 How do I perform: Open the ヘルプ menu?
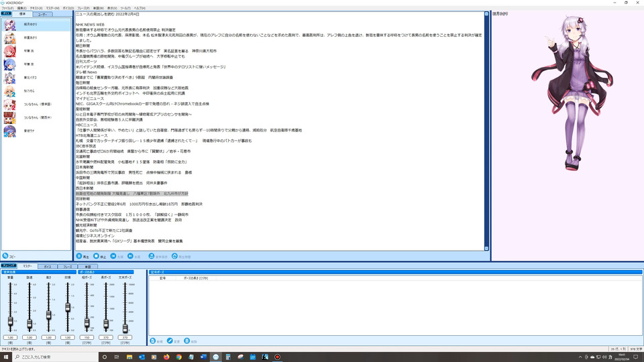[140, 8]
